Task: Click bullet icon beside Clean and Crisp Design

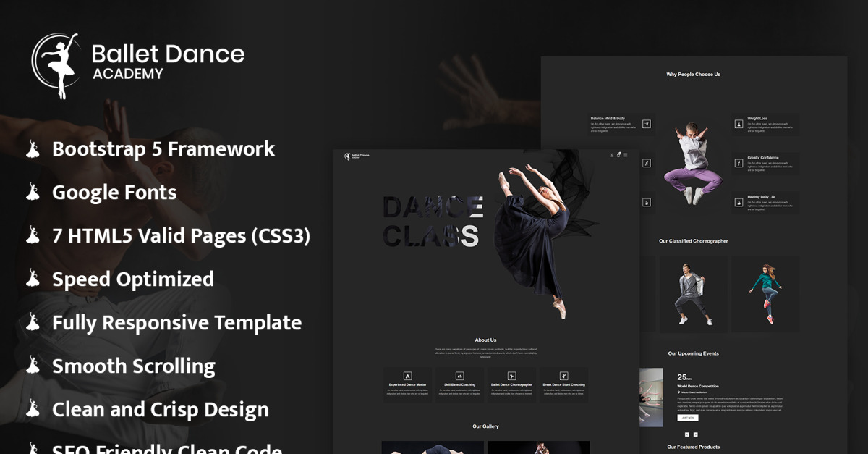Action: 33,410
